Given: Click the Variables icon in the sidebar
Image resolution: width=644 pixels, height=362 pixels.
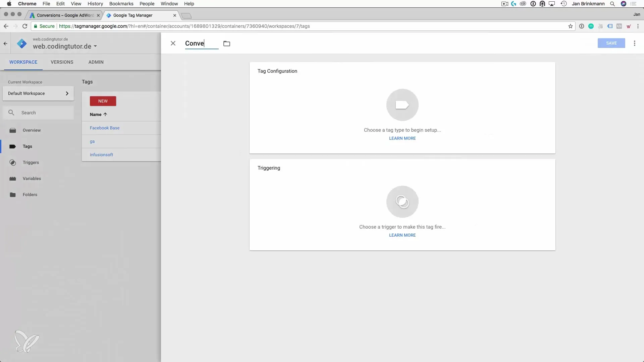Looking at the screenshot, I should [13, 179].
